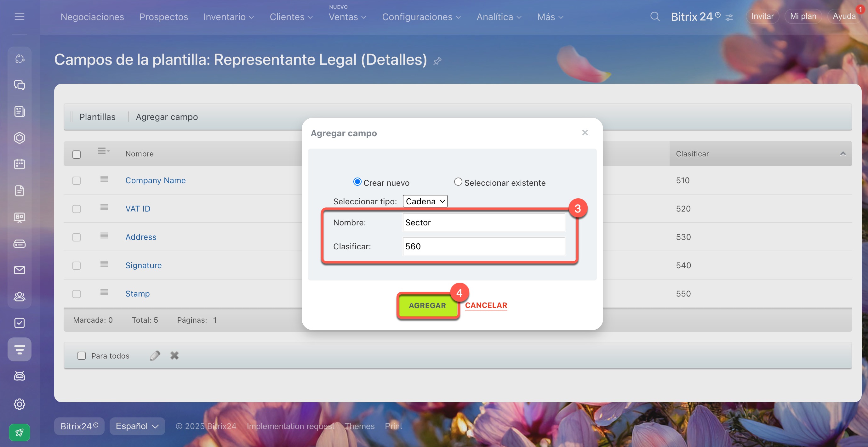Screen dimensions: 868x447
Task: Open the Address field link
Action: (140, 237)
